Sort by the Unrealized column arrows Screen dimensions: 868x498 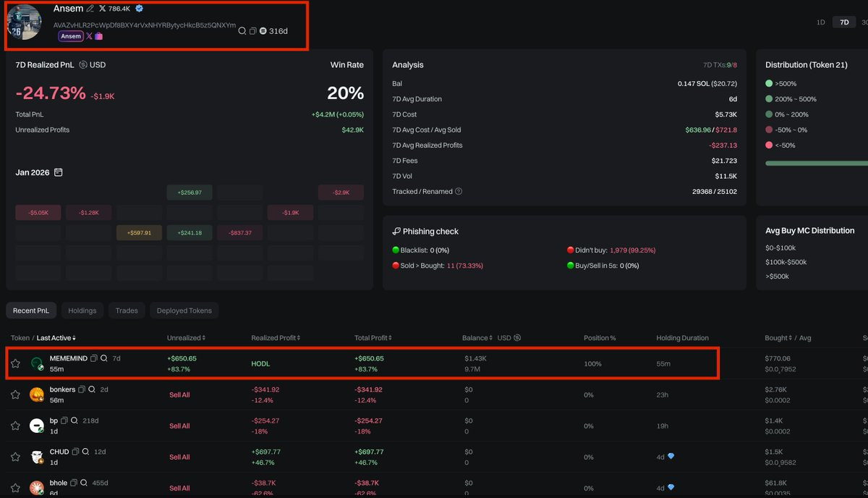click(x=205, y=338)
